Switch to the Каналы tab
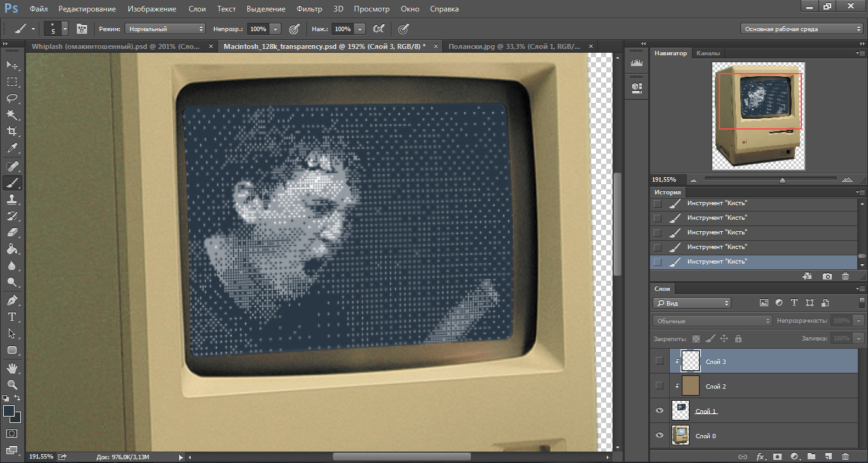868x463 pixels. (x=707, y=53)
